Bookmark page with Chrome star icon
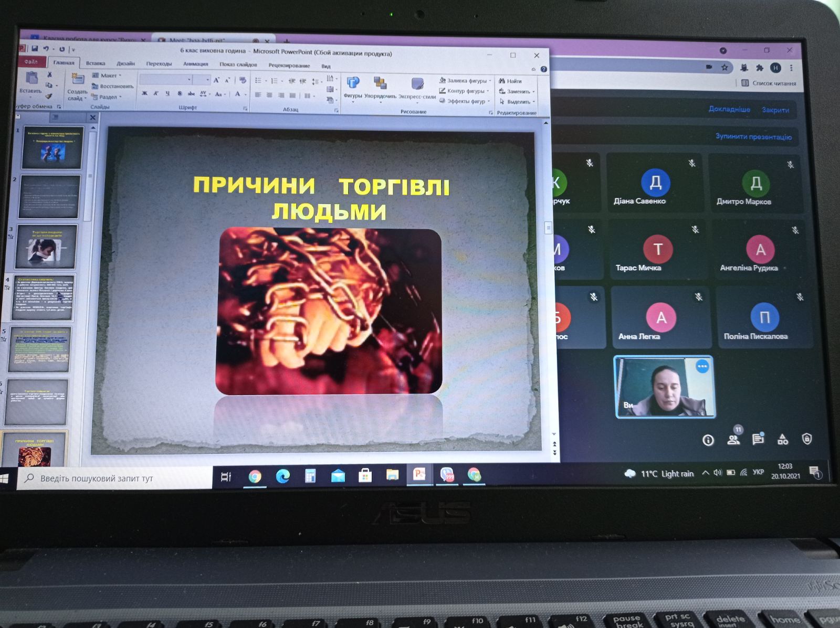840x628 pixels. click(x=724, y=67)
